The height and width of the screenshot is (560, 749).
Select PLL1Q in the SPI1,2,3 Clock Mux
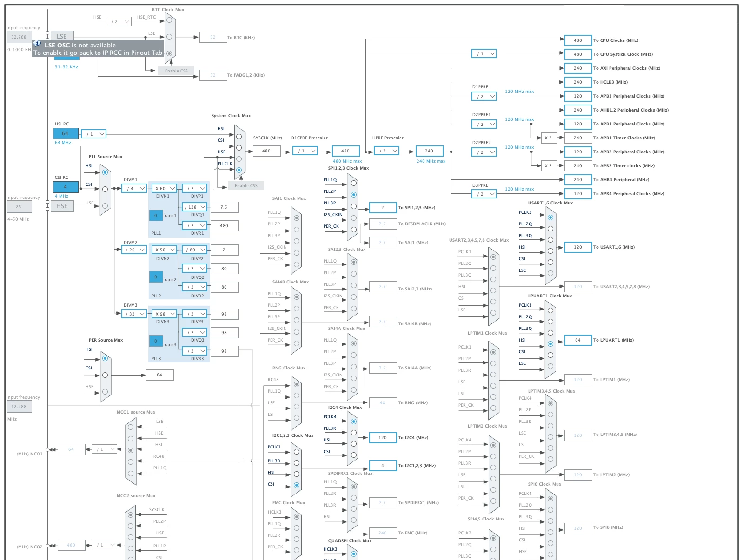354,183
